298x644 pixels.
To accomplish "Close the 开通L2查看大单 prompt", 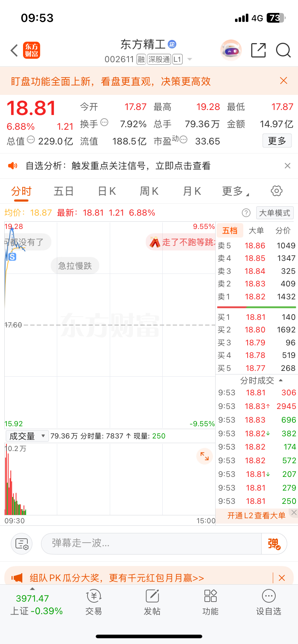I will click(294, 512).
